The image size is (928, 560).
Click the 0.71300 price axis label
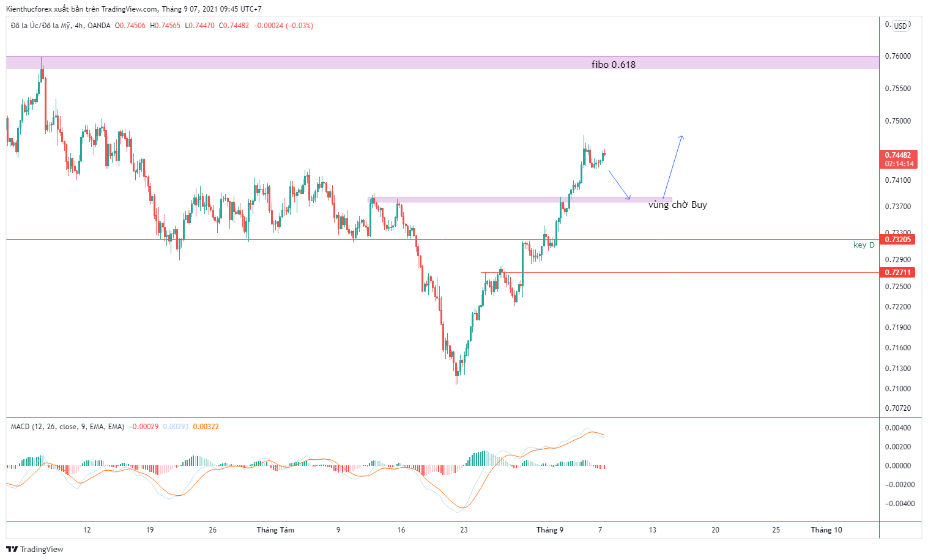[x=897, y=369]
